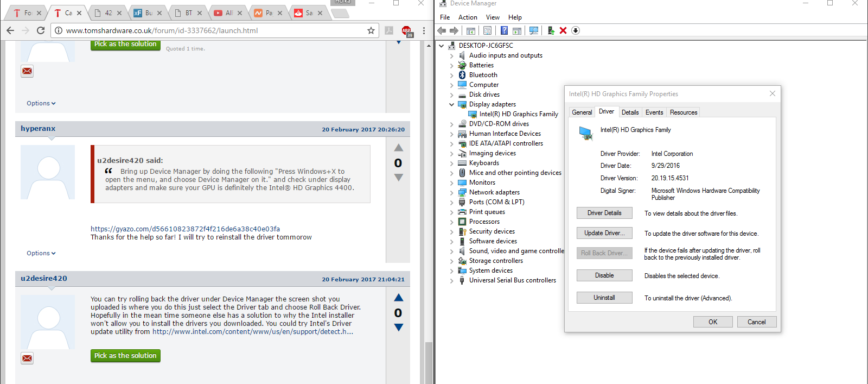Click envelope message icon under u2desire420 avatar

27,358
